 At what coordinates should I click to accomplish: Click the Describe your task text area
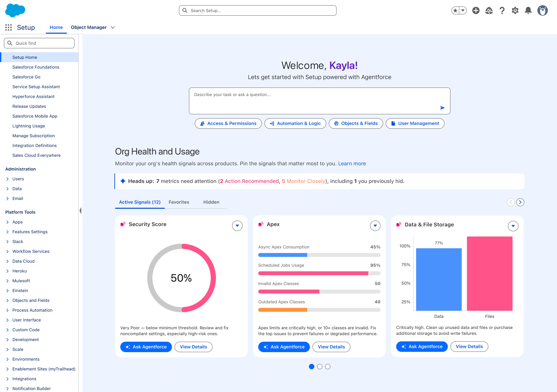320,101
